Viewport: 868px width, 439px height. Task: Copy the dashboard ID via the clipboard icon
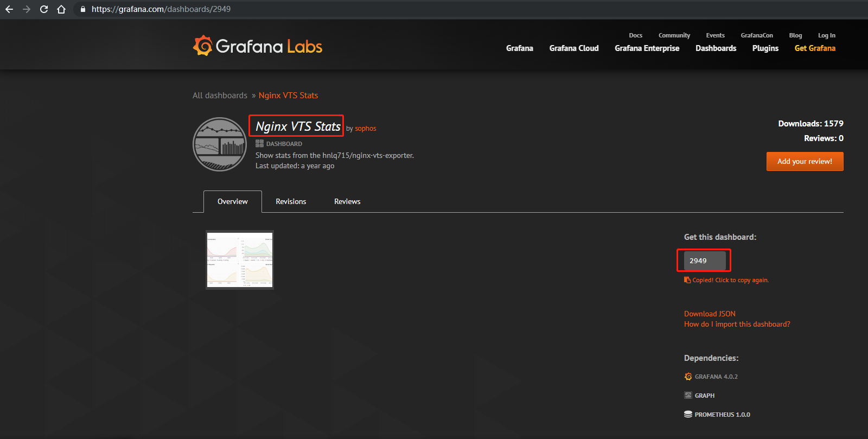[x=687, y=280]
